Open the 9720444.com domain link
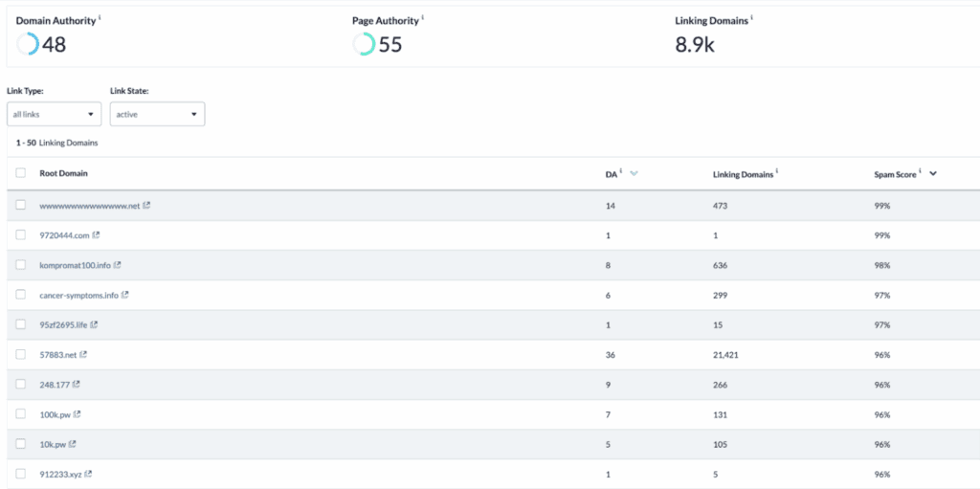 (65, 235)
